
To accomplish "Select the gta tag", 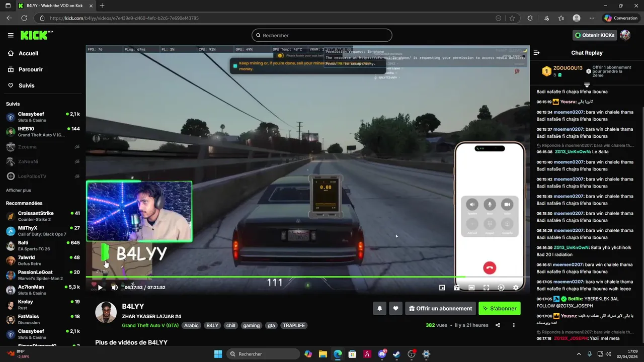I will (271, 325).
